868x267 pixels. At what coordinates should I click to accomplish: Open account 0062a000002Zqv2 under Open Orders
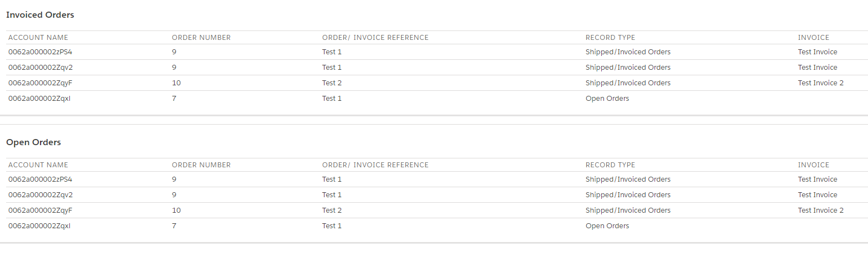tap(40, 195)
